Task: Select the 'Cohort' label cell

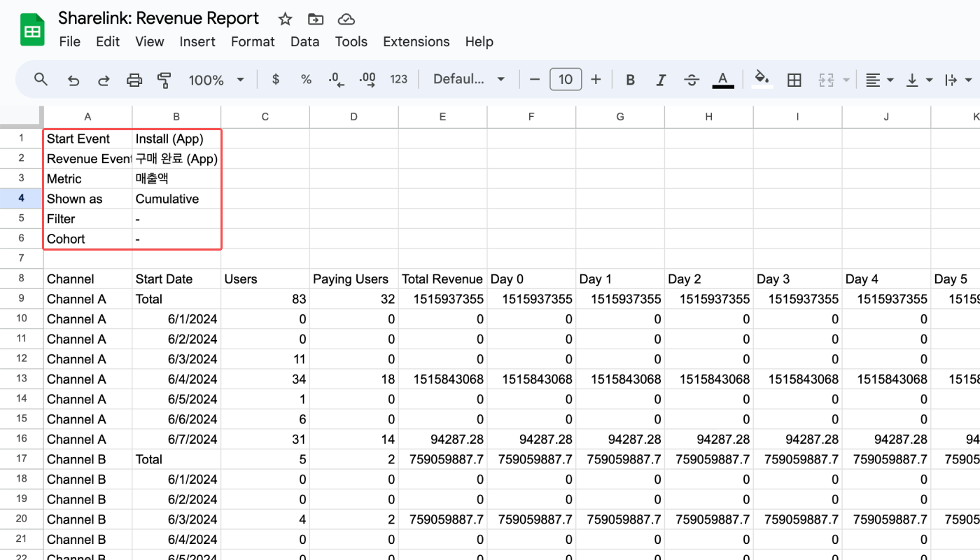Action: [87, 239]
